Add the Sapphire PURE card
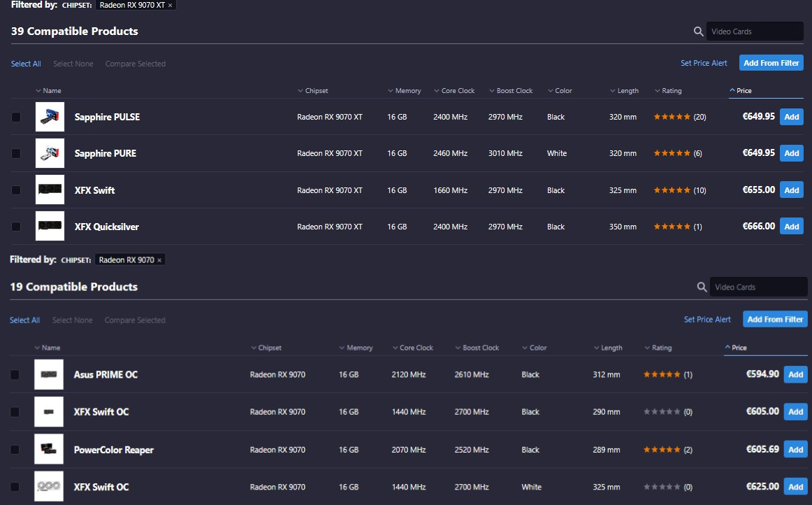 791,153
